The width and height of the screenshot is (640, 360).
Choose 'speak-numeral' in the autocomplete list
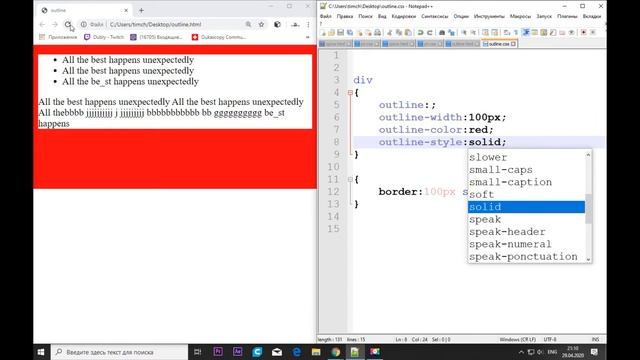pyautogui.click(x=526, y=244)
